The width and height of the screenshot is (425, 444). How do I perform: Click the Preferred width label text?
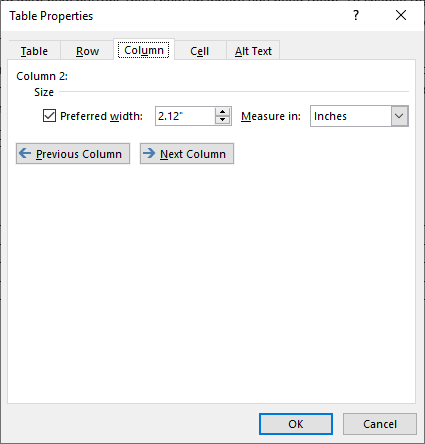click(101, 116)
